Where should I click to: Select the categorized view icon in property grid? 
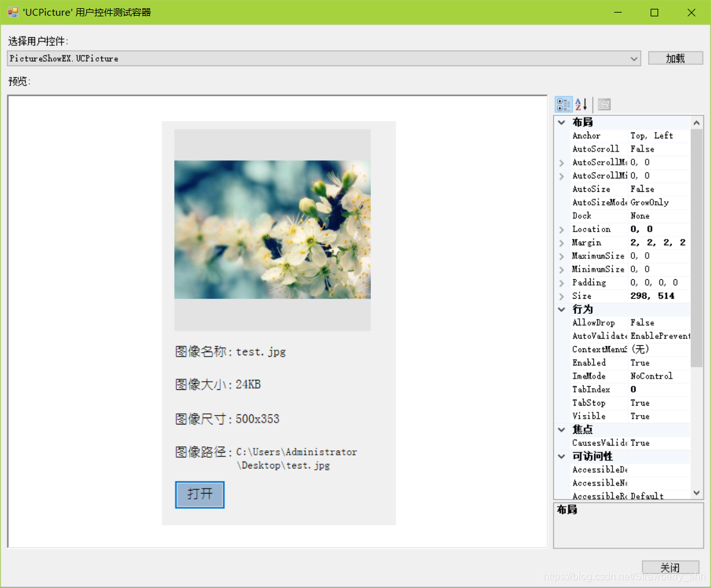(563, 104)
